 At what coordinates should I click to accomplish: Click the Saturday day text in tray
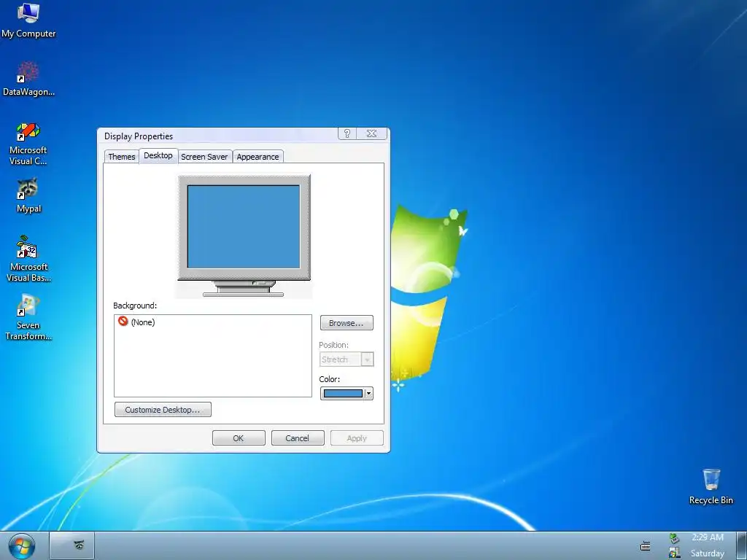[x=707, y=553]
